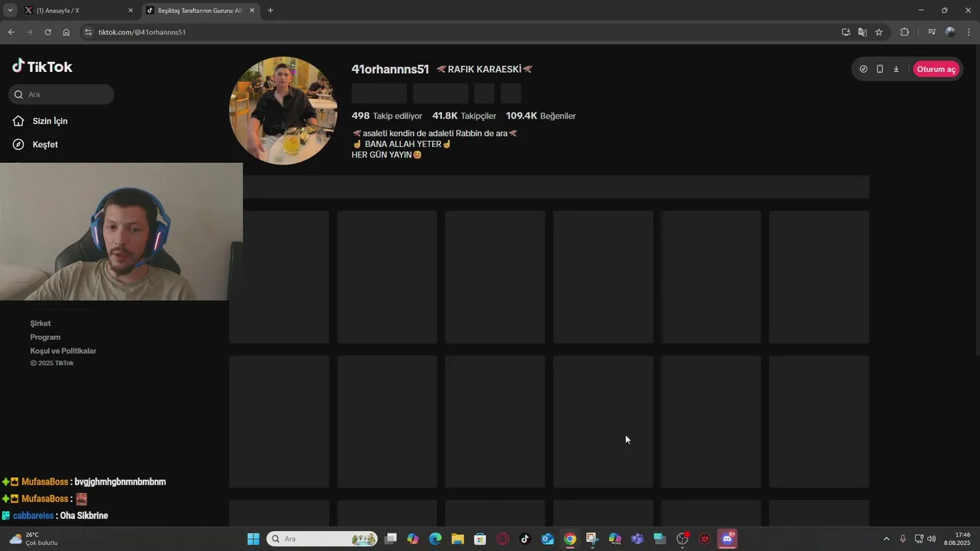Click the site information icon in the address bar
980x551 pixels.
(88, 32)
